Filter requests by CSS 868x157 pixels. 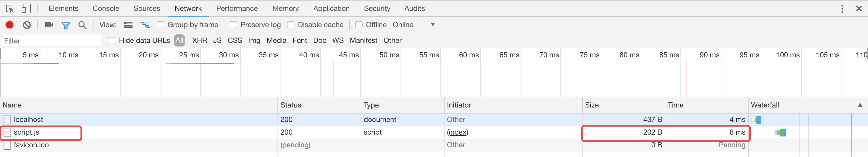tap(235, 40)
